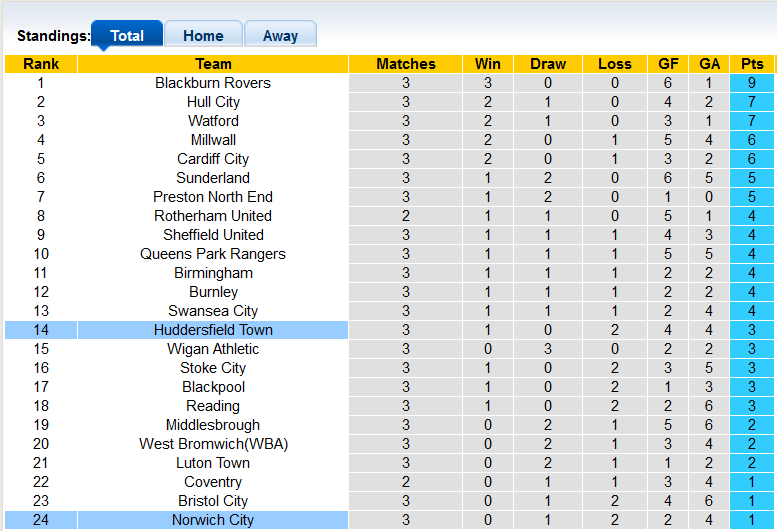Open the Home standings tab
Screen dimensions: 777x531
pos(203,36)
